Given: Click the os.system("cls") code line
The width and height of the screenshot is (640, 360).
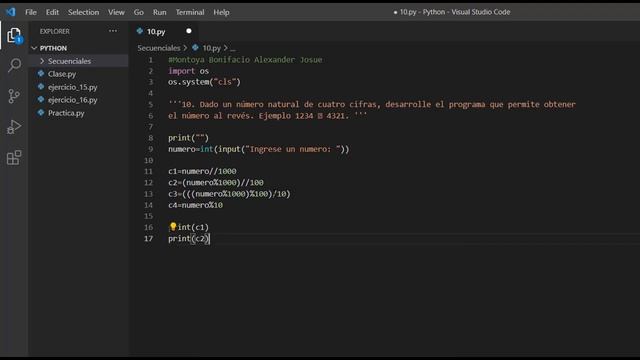Looking at the screenshot, I should pyautogui.click(x=204, y=82).
